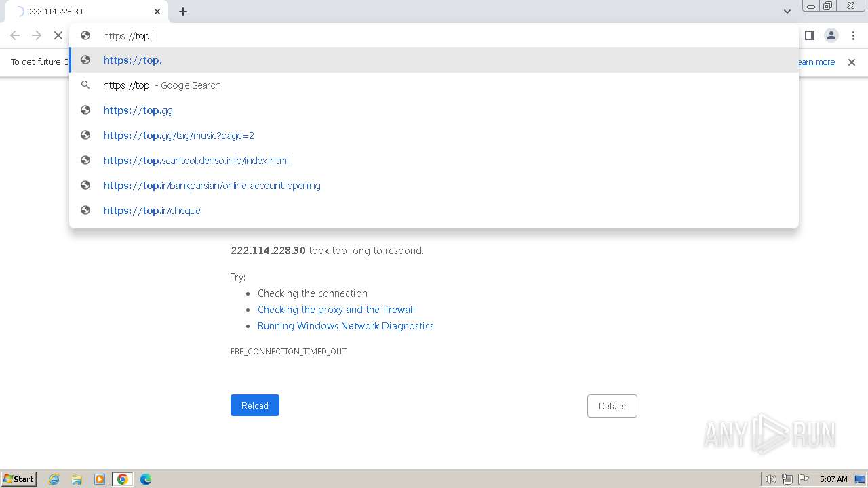Screen dimensions: 868x488
Task: Open the network icon in the system tray
Action: tap(787, 479)
